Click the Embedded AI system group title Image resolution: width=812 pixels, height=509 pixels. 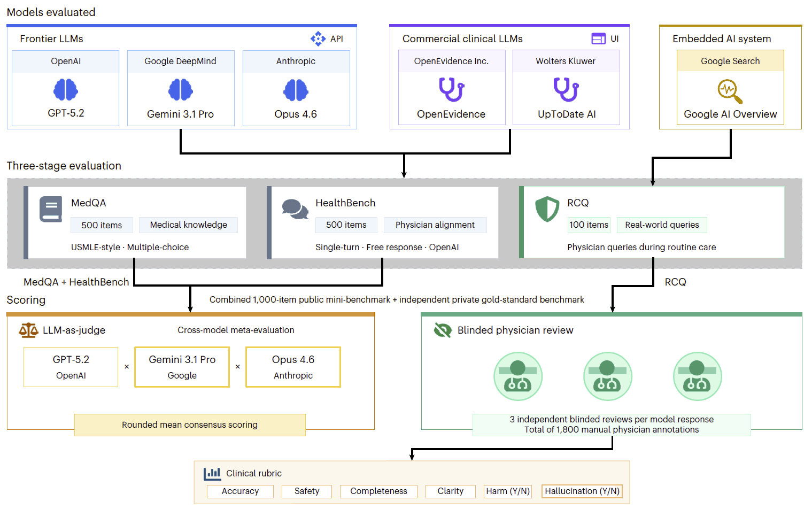coord(722,39)
